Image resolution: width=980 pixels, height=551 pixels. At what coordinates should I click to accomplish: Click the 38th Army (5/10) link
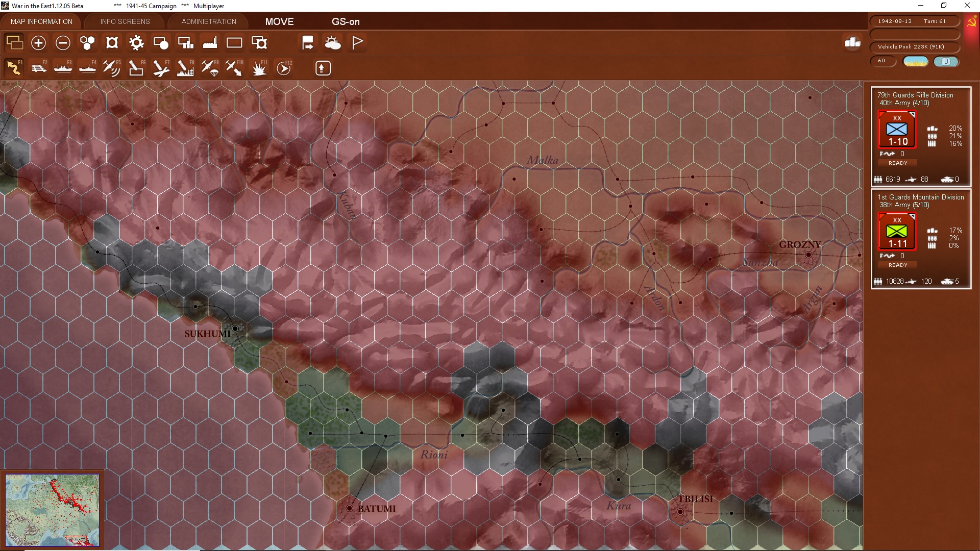click(x=904, y=205)
